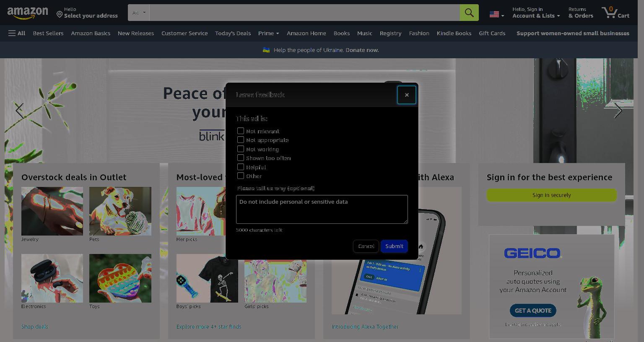Open Music nav item

coord(364,33)
